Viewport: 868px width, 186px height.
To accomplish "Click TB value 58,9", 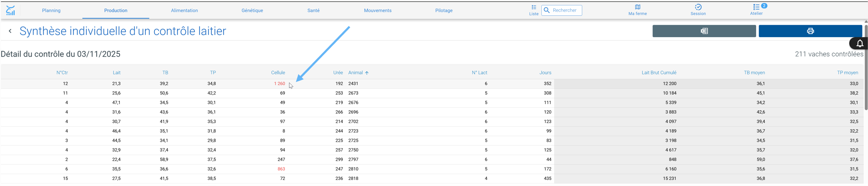I will coord(164,160).
